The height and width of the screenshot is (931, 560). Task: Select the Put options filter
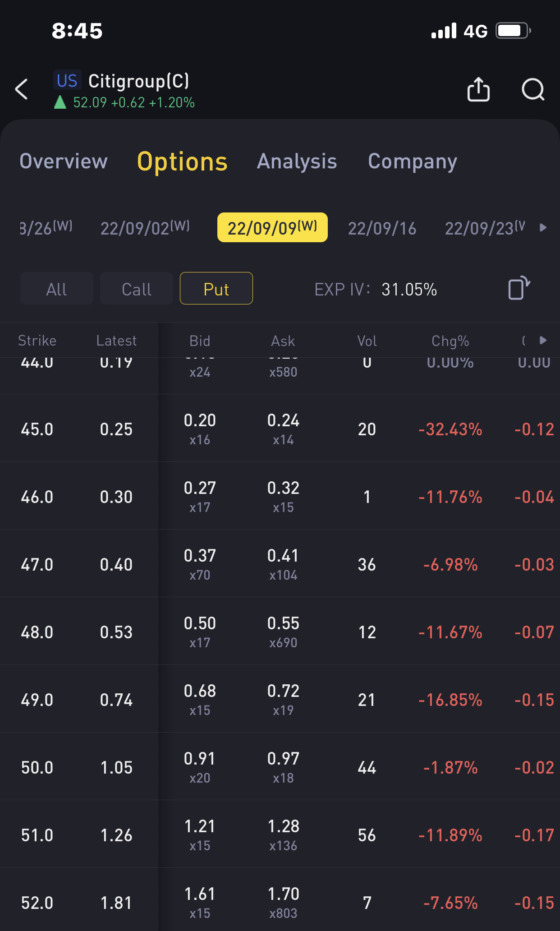(216, 289)
